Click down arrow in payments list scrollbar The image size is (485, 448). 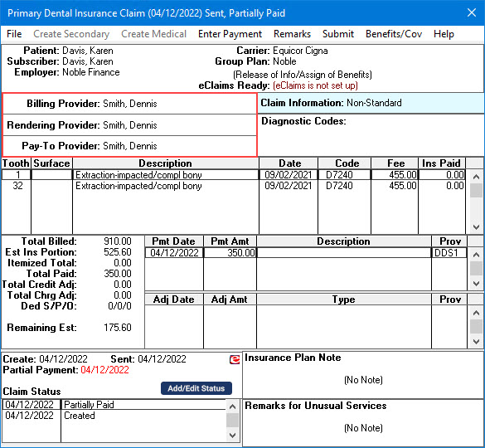point(476,283)
